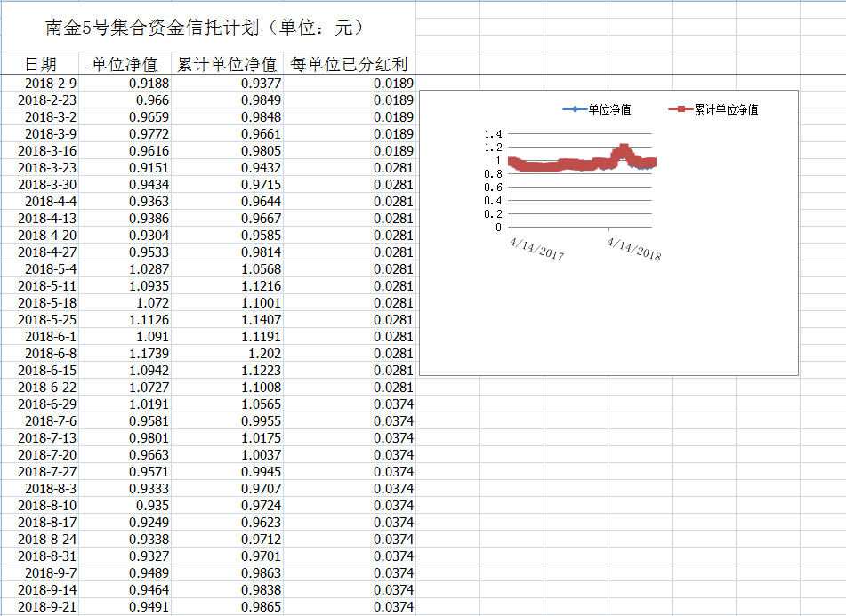Click the 0 vertical axis label
Image resolution: width=846 pixels, height=616 pixels.
point(498,228)
